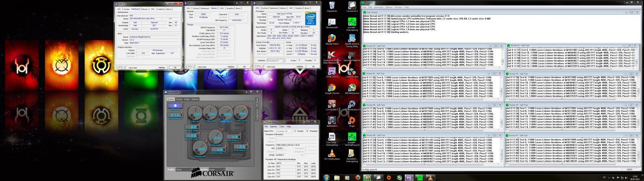Switch to Graph tab in Corsair Link
This screenshot has width=644, height=181.
point(187,99)
